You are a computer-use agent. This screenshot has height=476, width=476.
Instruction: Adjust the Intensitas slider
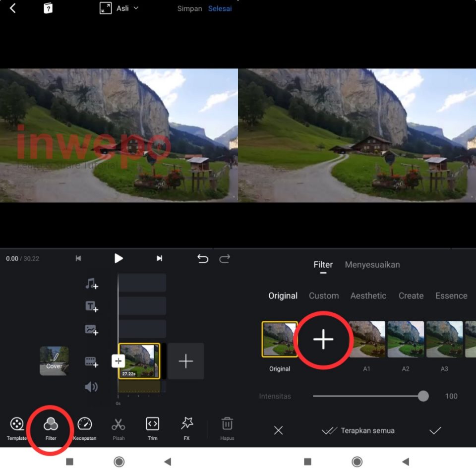(x=423, y=396)
